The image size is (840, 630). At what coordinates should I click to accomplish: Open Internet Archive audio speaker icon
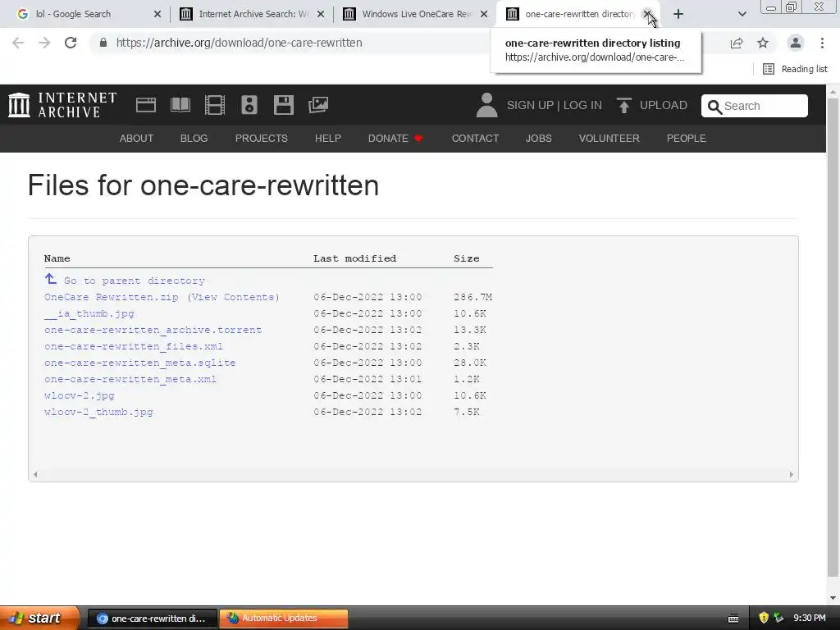click(249, 105)
